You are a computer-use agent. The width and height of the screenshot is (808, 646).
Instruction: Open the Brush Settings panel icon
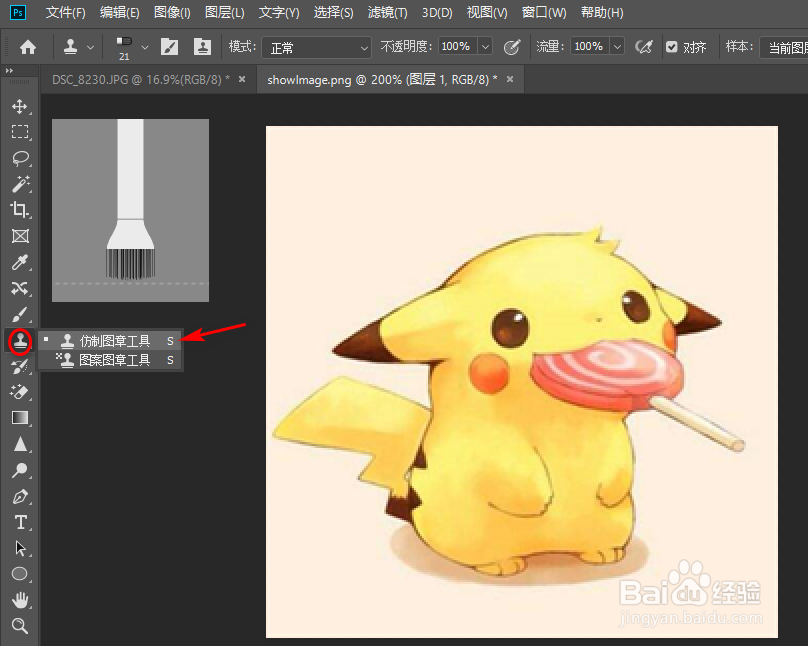click(170, 47)
